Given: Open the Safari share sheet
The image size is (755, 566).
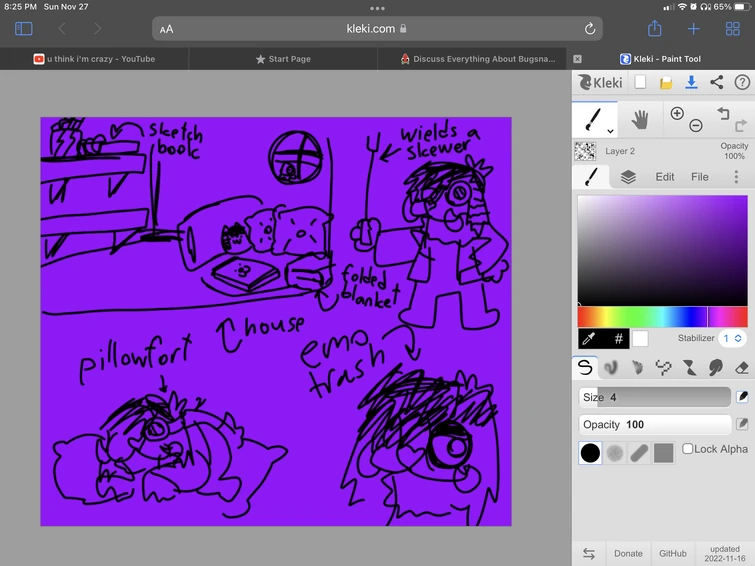Looking at the screenshot, I should (654, 28).
